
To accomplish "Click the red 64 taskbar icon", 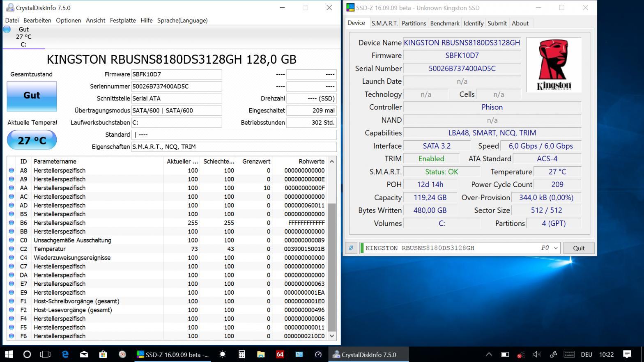I will click(280, 354).
